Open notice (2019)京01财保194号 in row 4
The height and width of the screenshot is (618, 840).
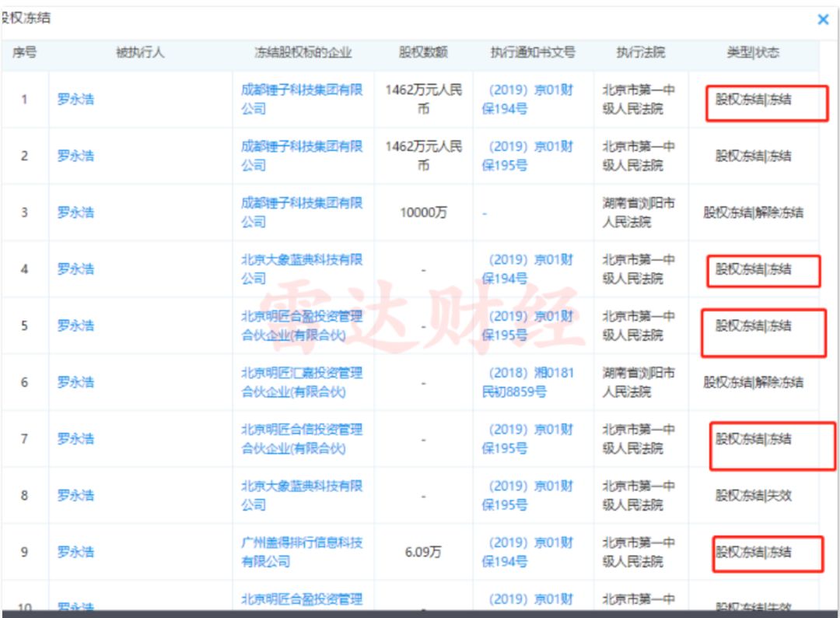pyautogui.click(x=527, y=269)
